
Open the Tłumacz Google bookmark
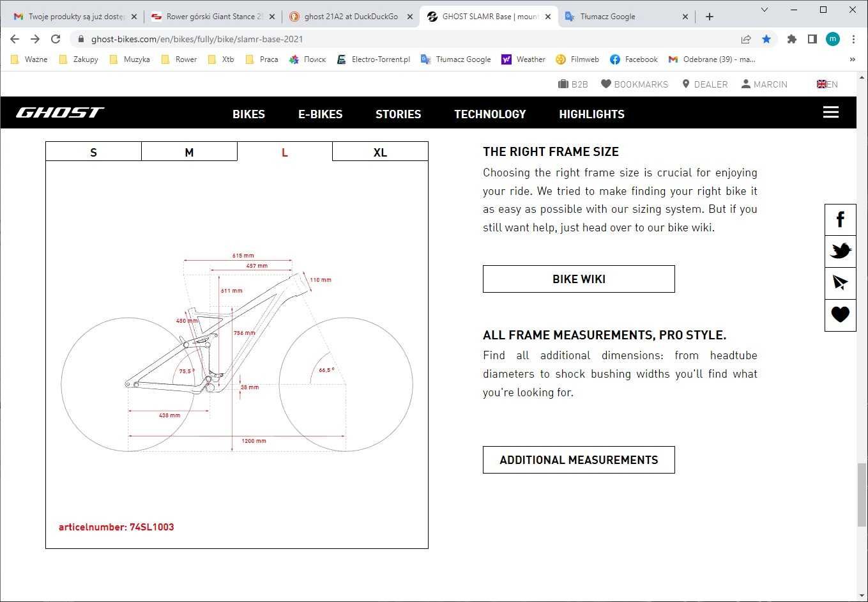click(456, 59)
